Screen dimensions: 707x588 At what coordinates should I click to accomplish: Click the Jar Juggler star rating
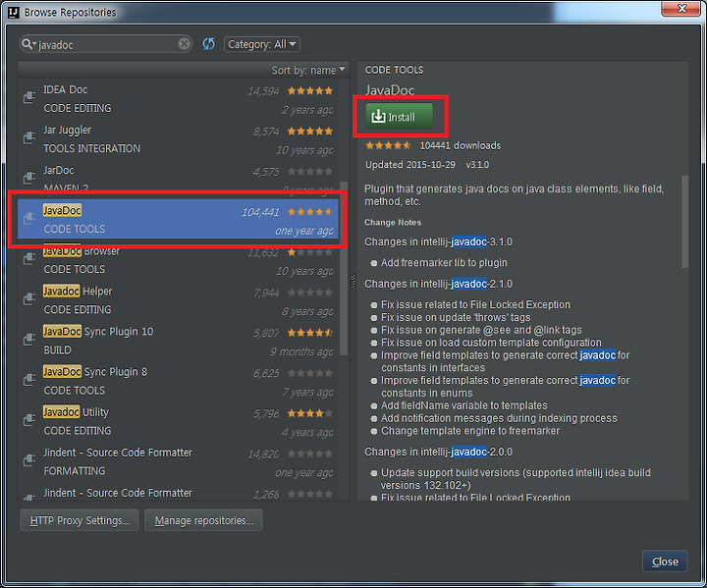pos(310,132)
